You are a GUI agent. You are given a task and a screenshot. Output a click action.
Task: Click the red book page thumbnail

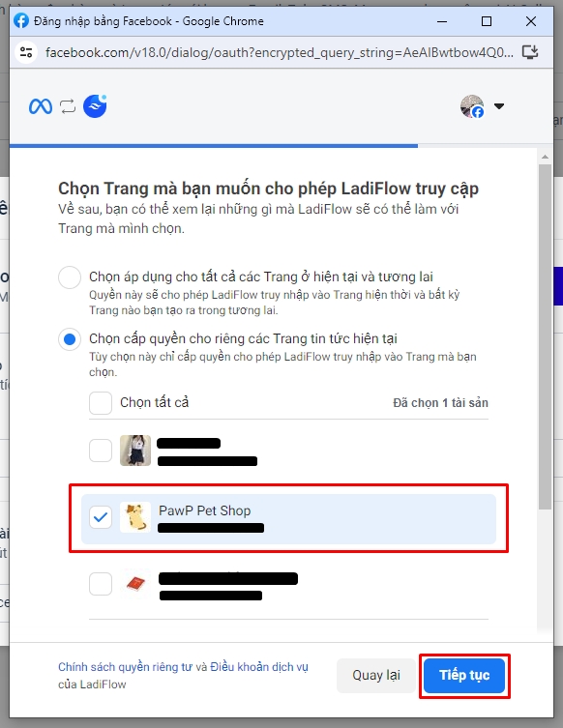(135, 584)
